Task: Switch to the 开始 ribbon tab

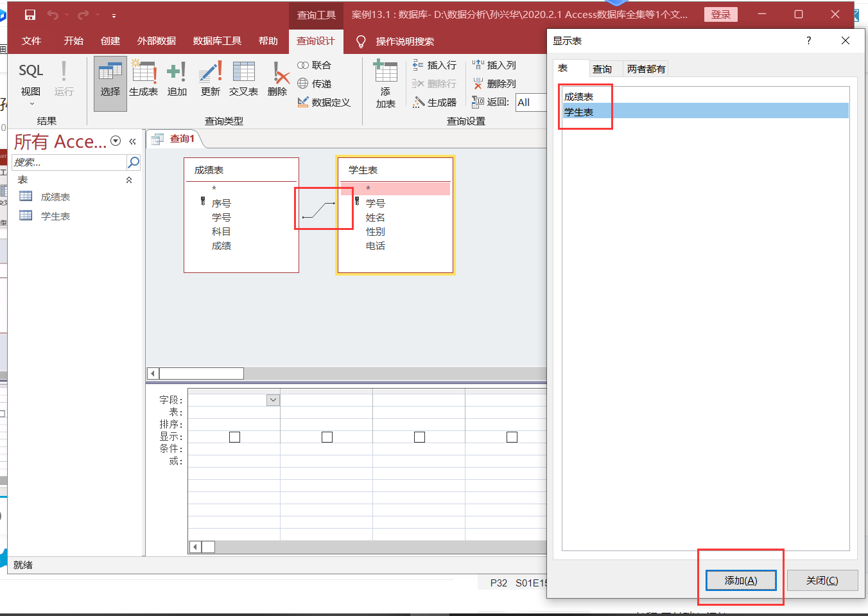Action: tap(74, 41)
